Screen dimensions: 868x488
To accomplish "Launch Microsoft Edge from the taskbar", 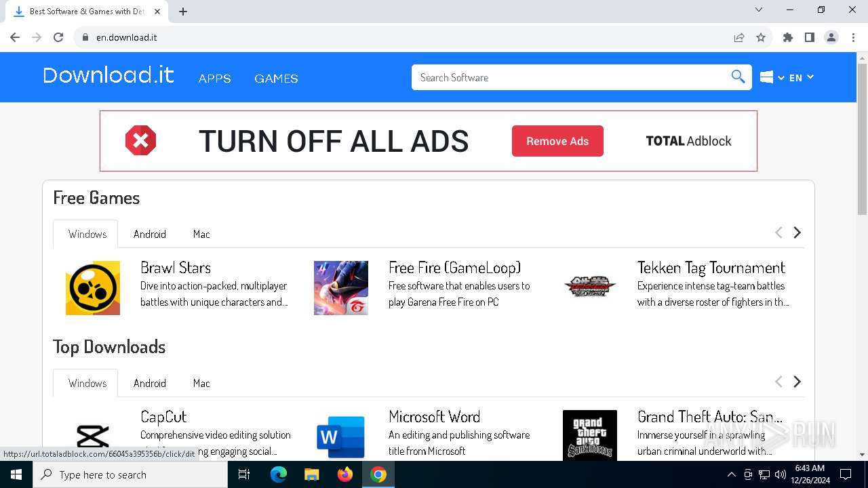I will click(x=279, y=474).
